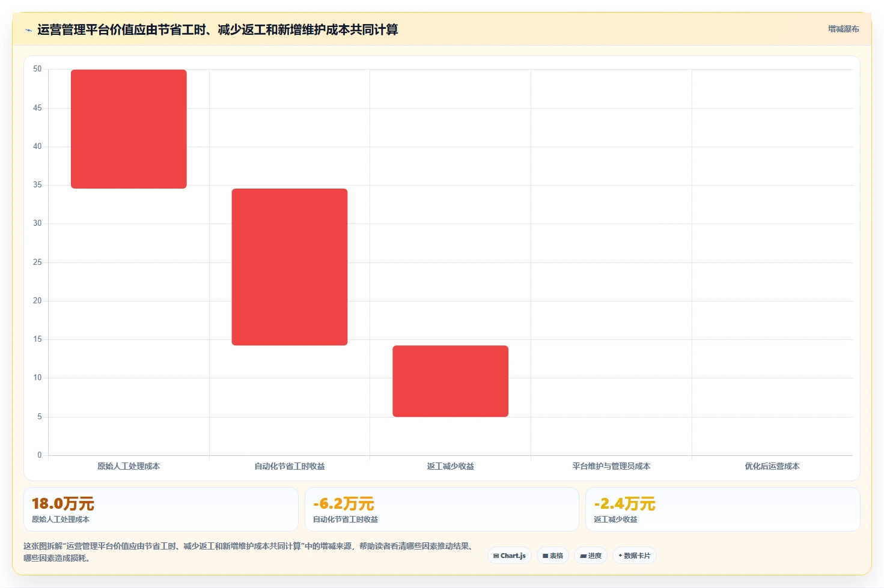Click the 进度 chip
This screenshot has height=588, width=884.
click(591, 556)
